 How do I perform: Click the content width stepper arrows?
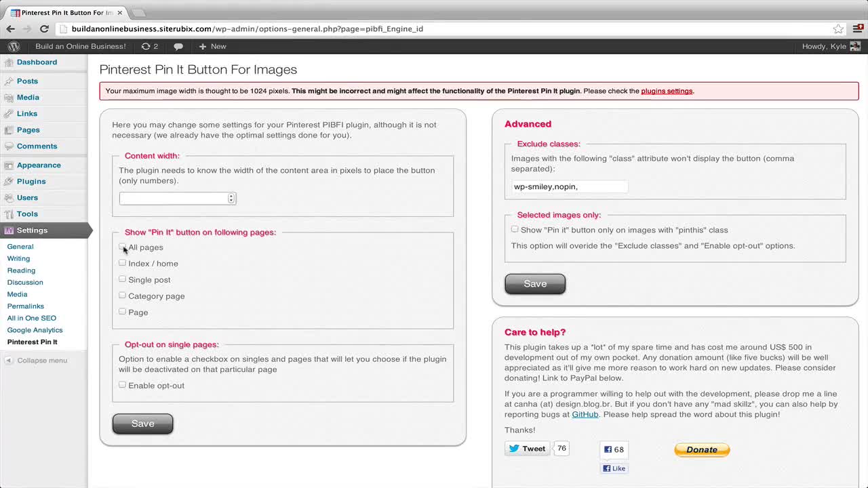[231, 199]
